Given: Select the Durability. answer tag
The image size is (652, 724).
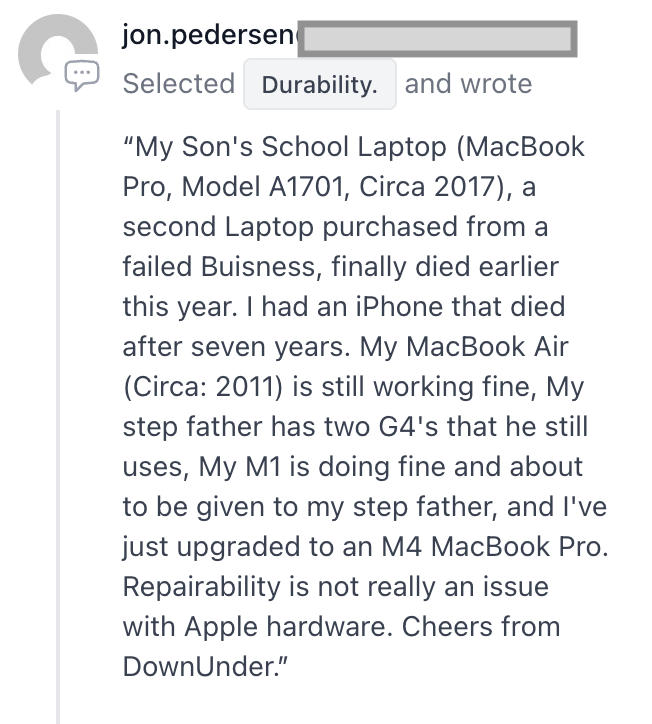Looking at the screenshot, I should [x=320, y=84].
